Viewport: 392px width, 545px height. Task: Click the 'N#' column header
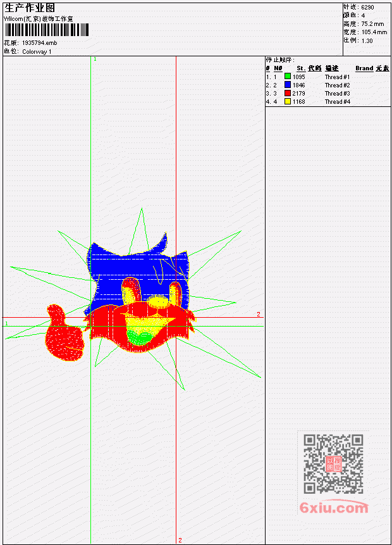click(x=278, y=68)
